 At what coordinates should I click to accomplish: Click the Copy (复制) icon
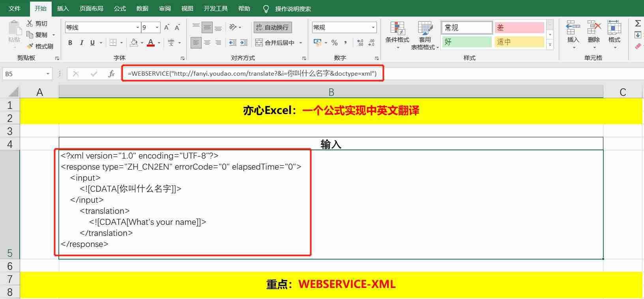click(30, 35)
